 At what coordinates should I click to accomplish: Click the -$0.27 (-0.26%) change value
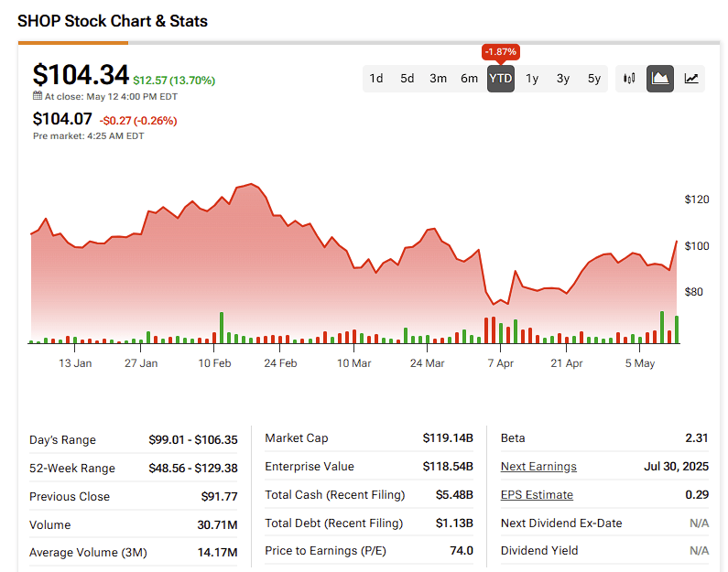(x=138, y=121)
